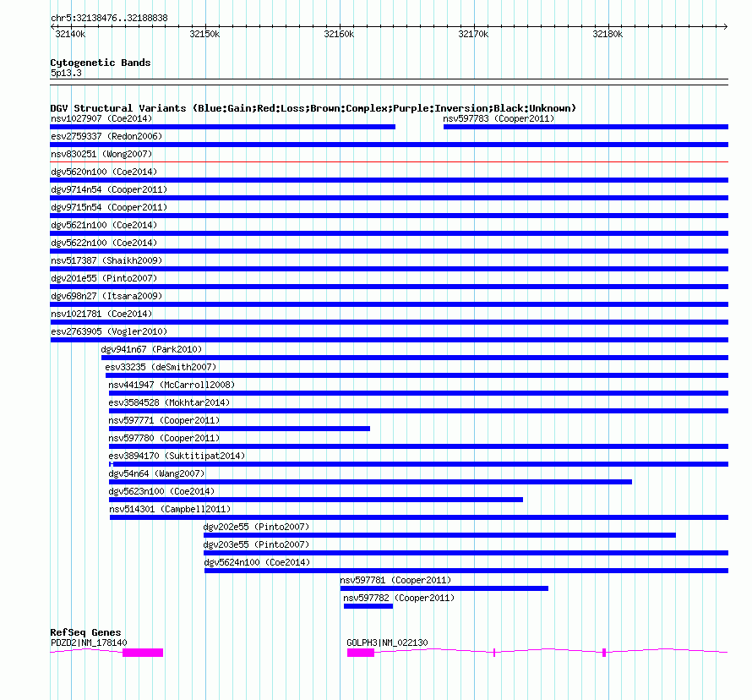This screenshot has height=700, width=752.
Task: Click the right arrowhead of the ruler
Action: (x=726, y=26)
